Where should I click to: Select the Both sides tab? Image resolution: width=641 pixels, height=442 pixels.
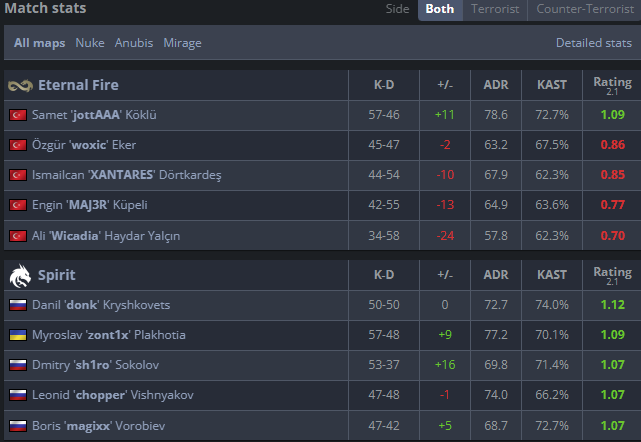(440, 9)
